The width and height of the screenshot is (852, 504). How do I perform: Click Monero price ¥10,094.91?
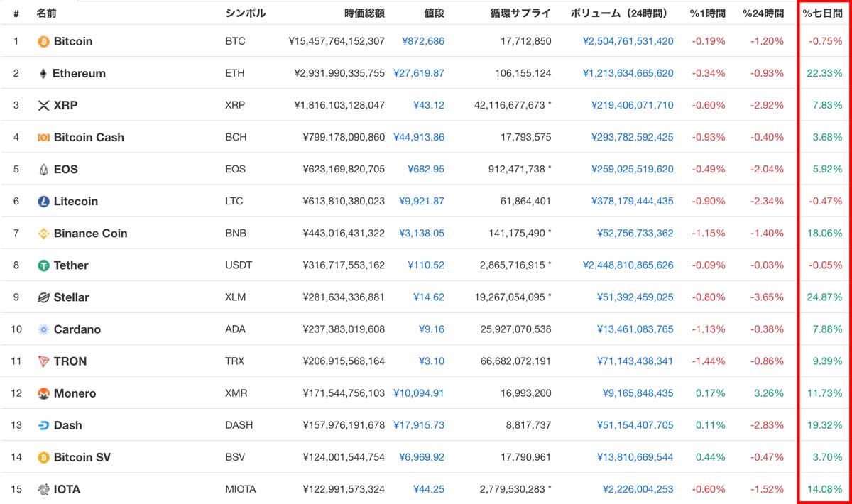click(420, 393)
